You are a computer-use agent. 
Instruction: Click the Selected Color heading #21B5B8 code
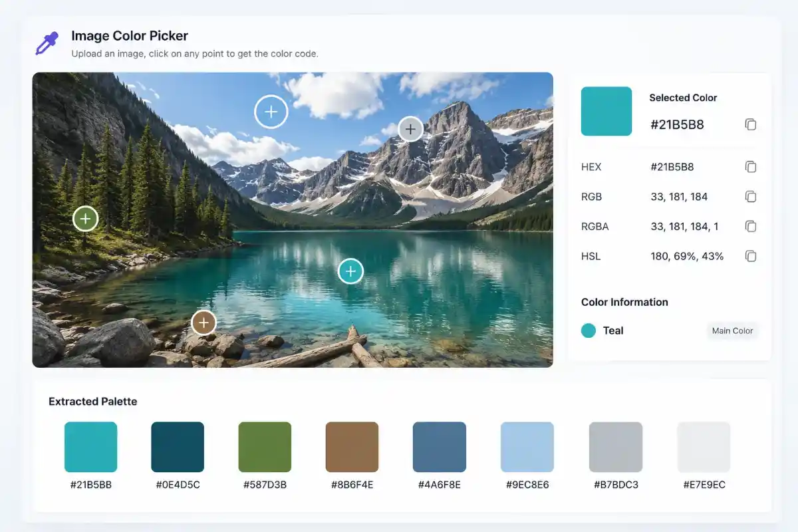pyautogui.click(x=676, y=124)
